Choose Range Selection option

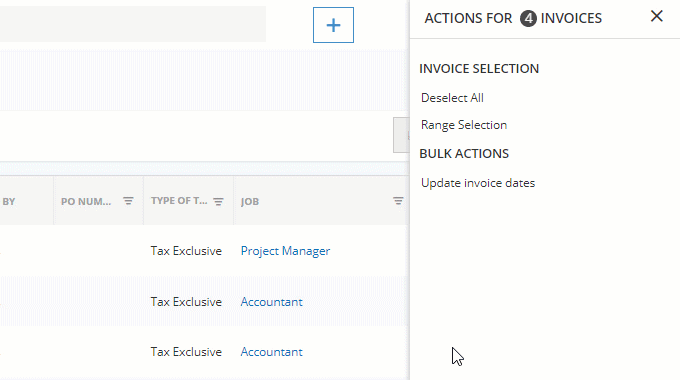(x=464, y=125)
